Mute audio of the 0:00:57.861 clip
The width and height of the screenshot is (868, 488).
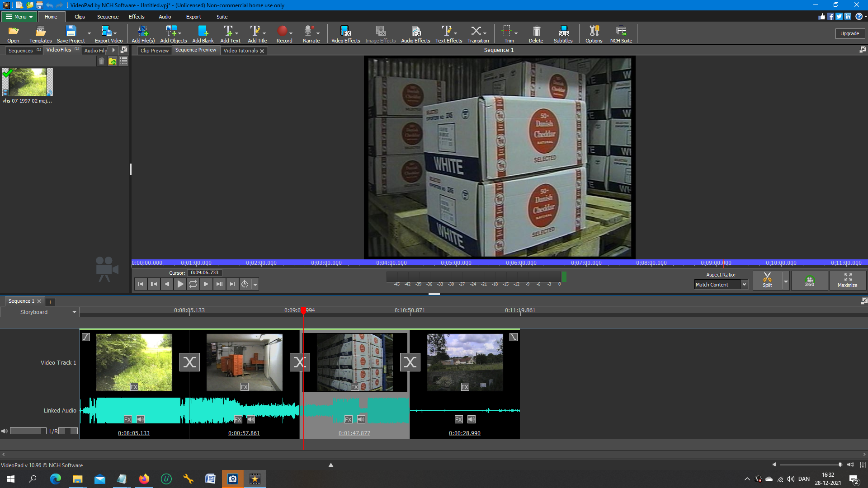click(x=251, y=419)
